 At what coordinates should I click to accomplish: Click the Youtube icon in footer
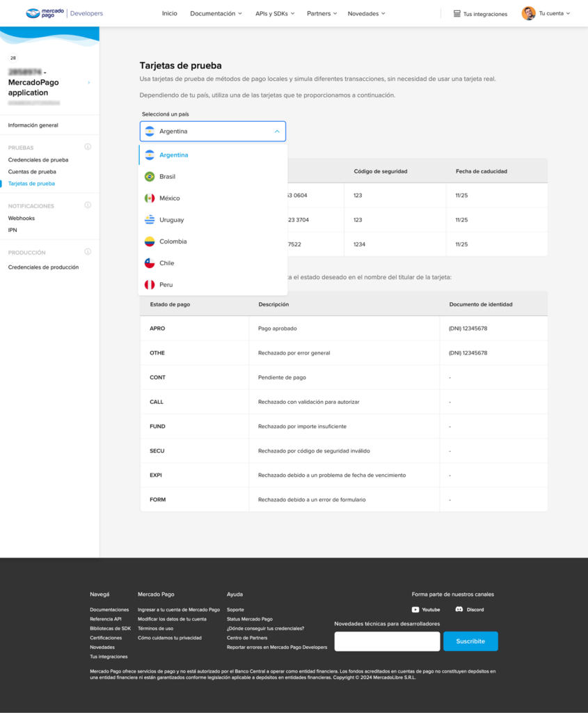point(415,609)
